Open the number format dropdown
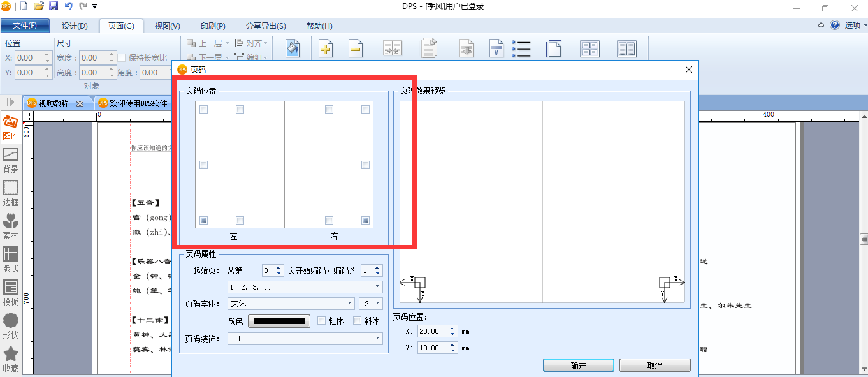This screenshot has width=868, height=377. (305, 287)
